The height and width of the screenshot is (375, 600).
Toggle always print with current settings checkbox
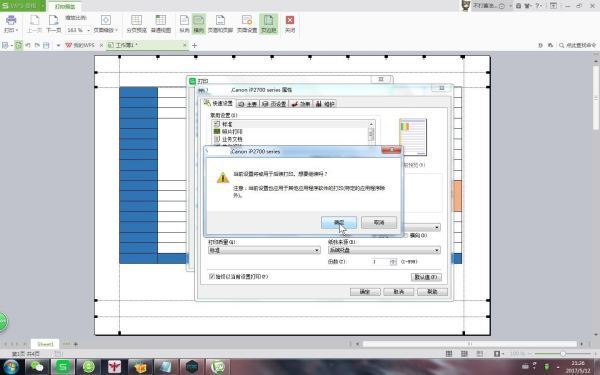212,276
